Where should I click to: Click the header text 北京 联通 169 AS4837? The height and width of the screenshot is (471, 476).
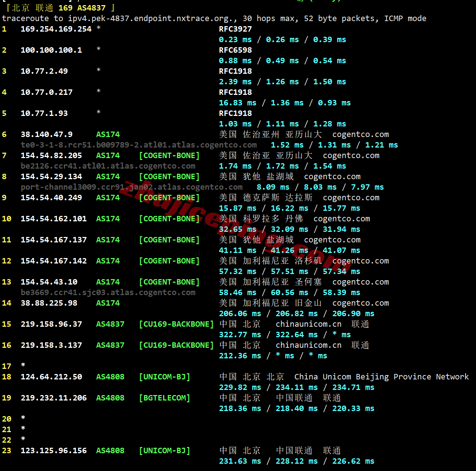(x=58, y=8)
